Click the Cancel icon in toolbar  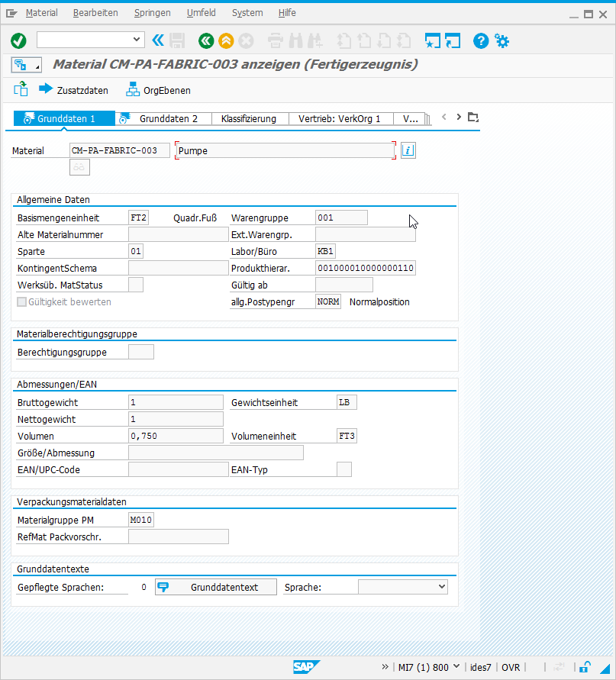point(246,40)
